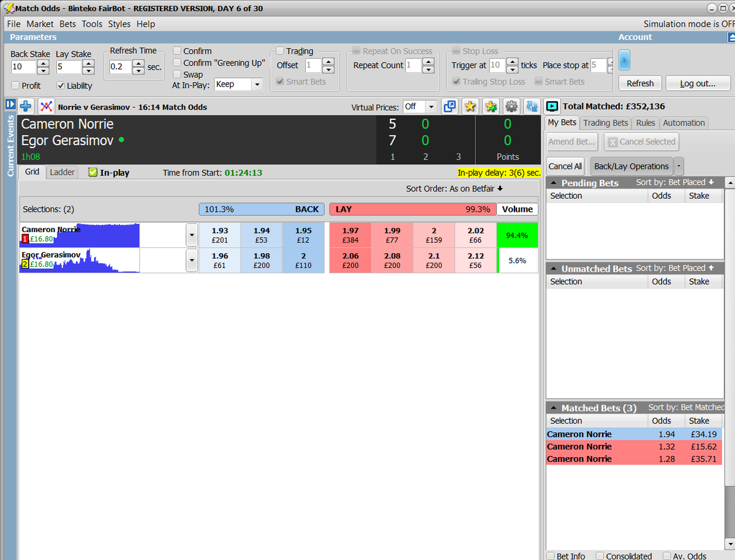Click the Refresh button
Screen dimensions: 735x560
(x=640, y=83)
